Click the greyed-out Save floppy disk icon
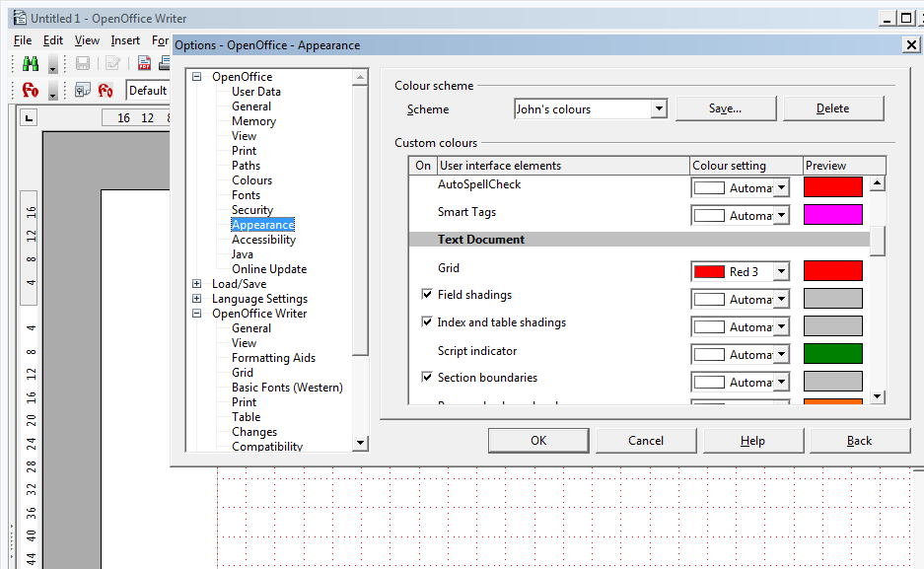Screen dimensions: 924x569 pyautogui.click(x=83, y=64)
